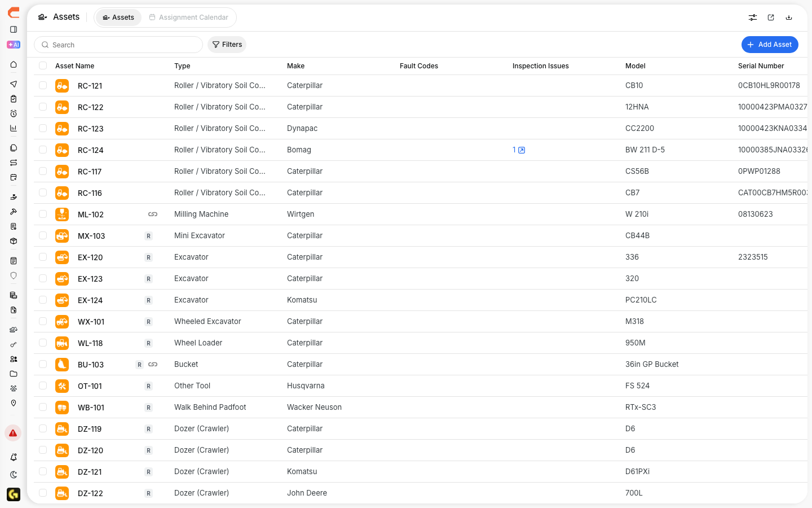Click the RC-121 roller asset icon
This screenshot has width=812, height=508.
(x=62, y=86)
